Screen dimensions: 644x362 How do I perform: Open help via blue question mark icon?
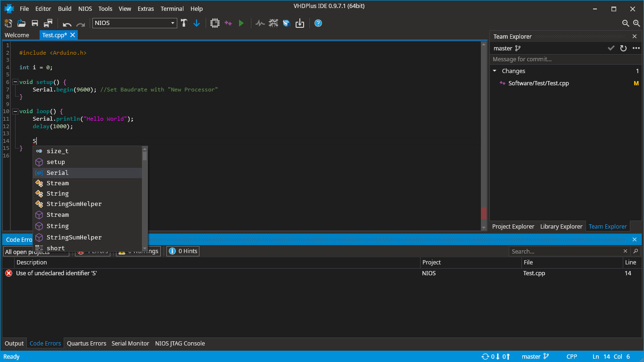click(318, 23)
